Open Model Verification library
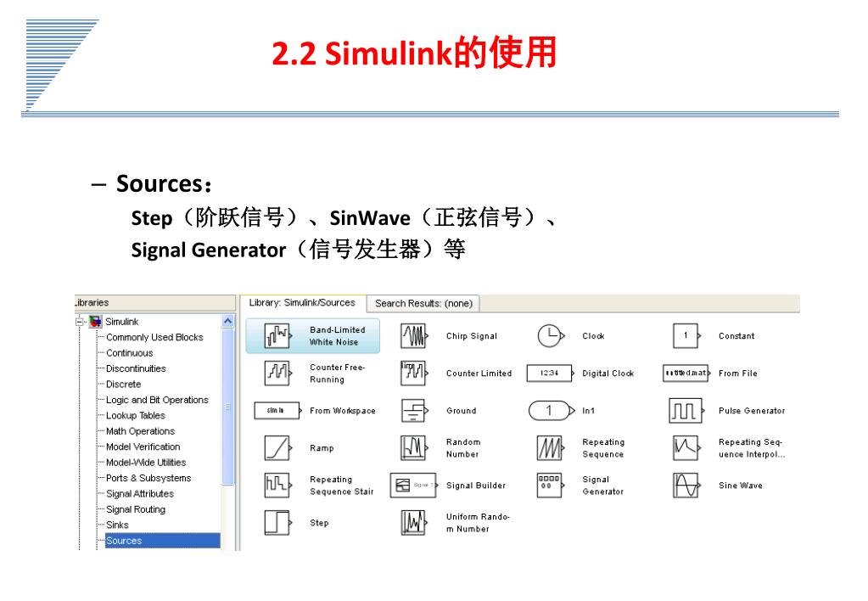Image resolution: width=868 pixels, height=601 pixels. (x=143, y=447)
